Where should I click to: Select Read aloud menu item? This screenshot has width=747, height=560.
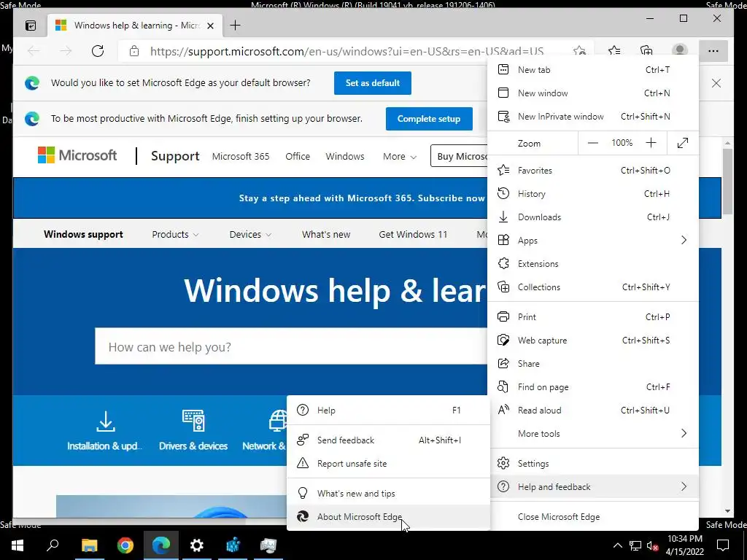(593, 411)
